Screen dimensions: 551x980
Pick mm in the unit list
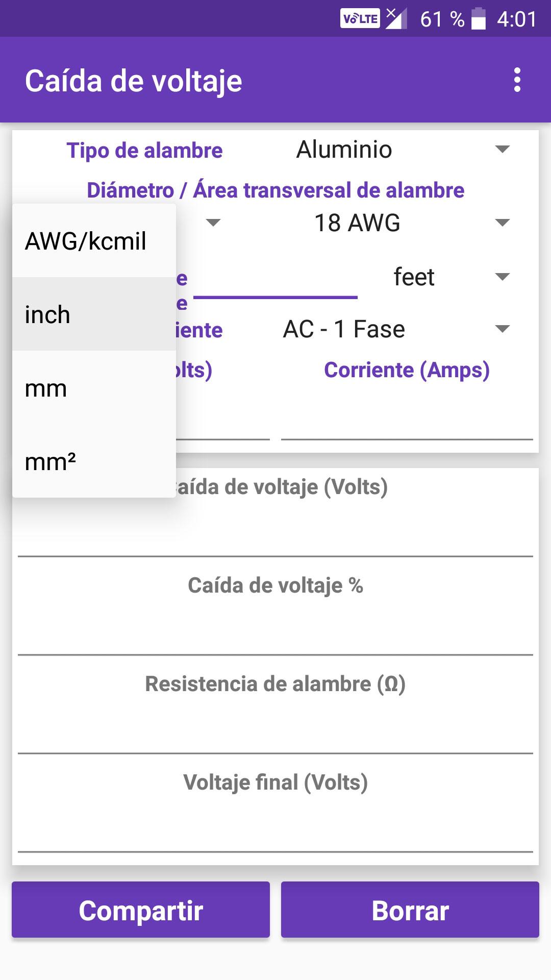coord(94,388)
